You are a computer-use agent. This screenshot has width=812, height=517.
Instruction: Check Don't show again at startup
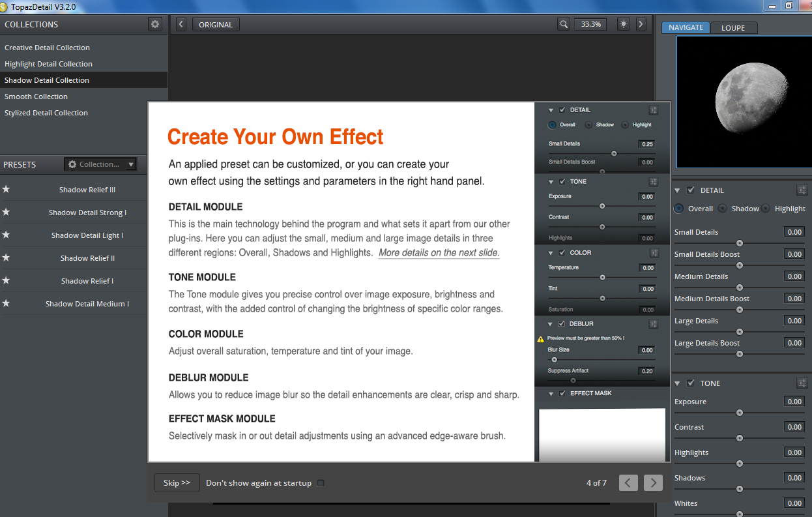320,483
